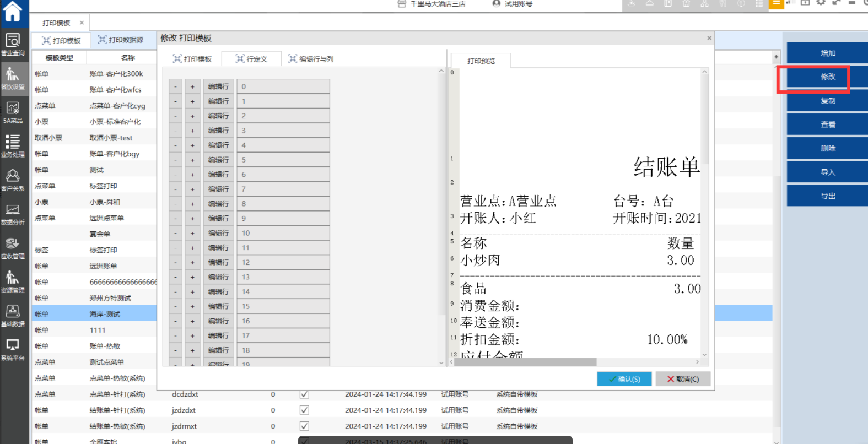Click the orange menu icon in top bar
Image resolution: width=868 pixels, height=444 pixels.
[x=776, y=4]
